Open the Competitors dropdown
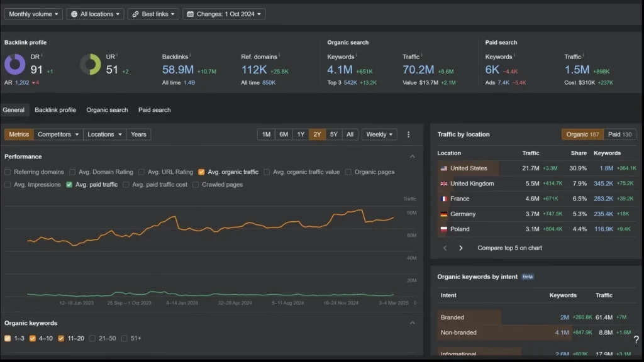The image size is (644, 362). pos(58,134)
